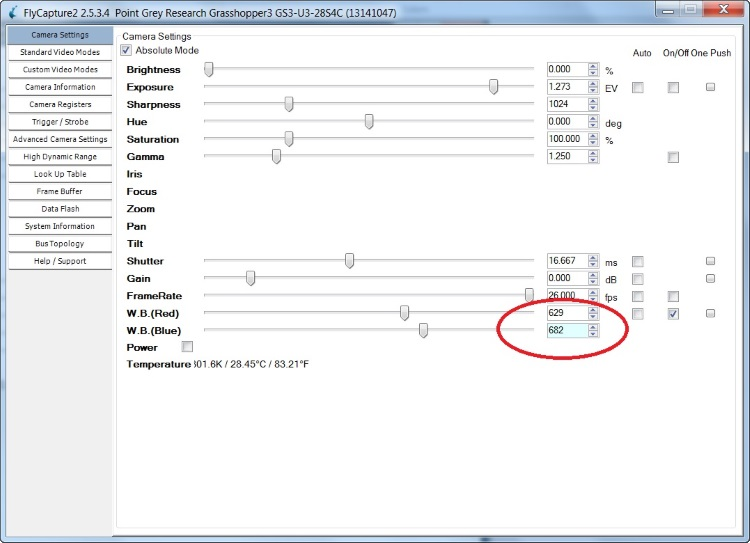Click the Shutter slider handle
The width and height of the screenshot is (750, 543).
coord(349,261)
